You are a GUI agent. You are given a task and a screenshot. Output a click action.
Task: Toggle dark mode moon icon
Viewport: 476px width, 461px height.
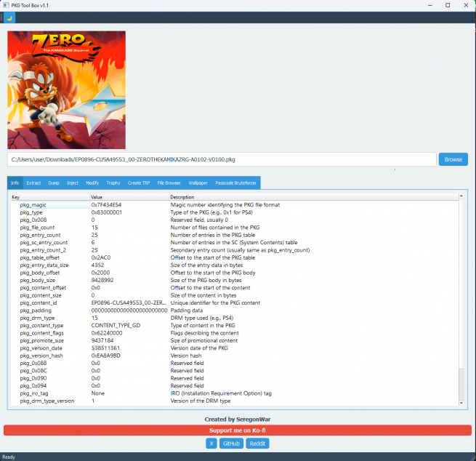[9, 18]
